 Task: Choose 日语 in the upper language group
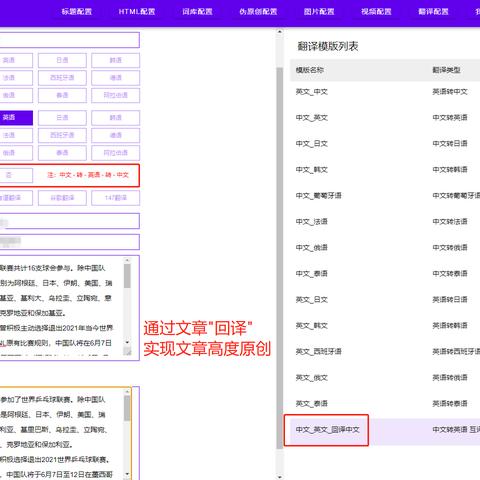coord(62,60)
